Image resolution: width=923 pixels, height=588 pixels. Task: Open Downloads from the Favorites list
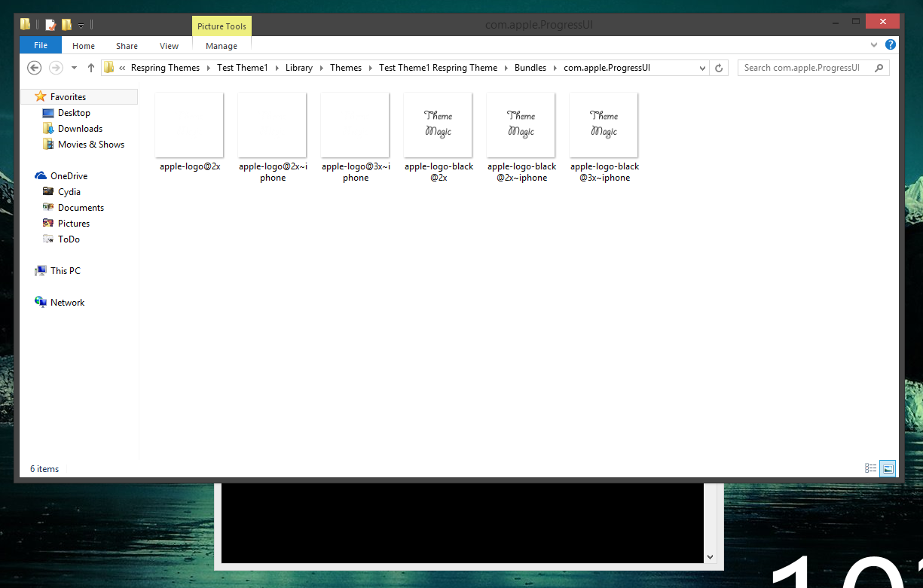(80, 129)
